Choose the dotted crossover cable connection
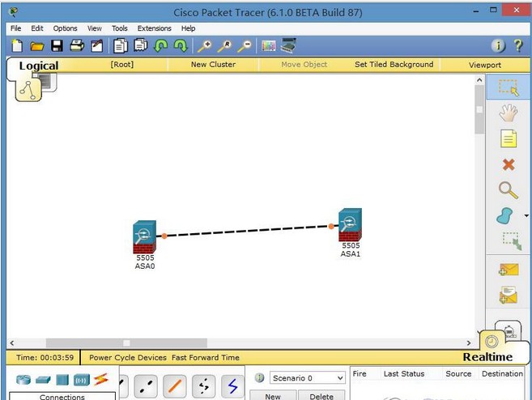The width and height of the screenshot is (532, 400). click(146, 386)
